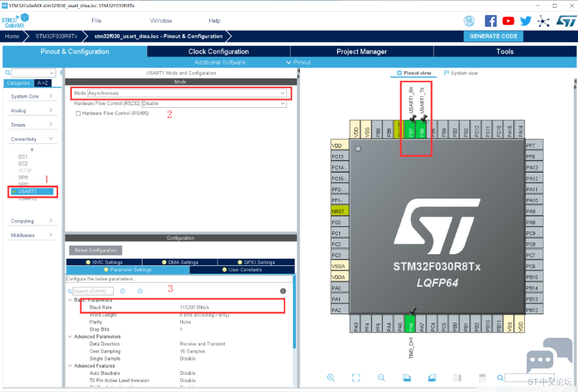Click the parameter info icon
The height and width of the screenshot is (392, 578).
pos(282,291)
